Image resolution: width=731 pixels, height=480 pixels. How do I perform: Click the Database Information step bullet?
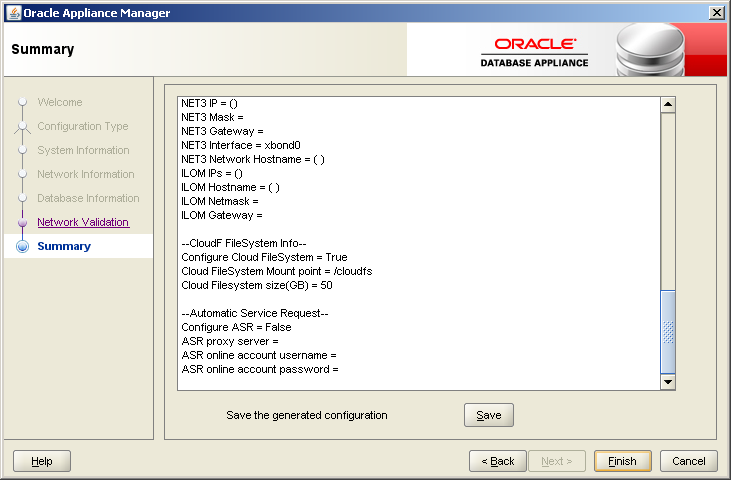(x=22, y=198)
